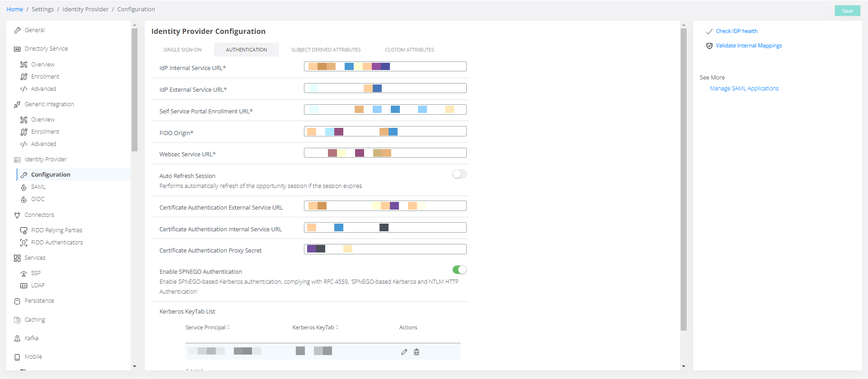
Task: Open the Custom Attributes tab
Action: (x=409, y=50)
